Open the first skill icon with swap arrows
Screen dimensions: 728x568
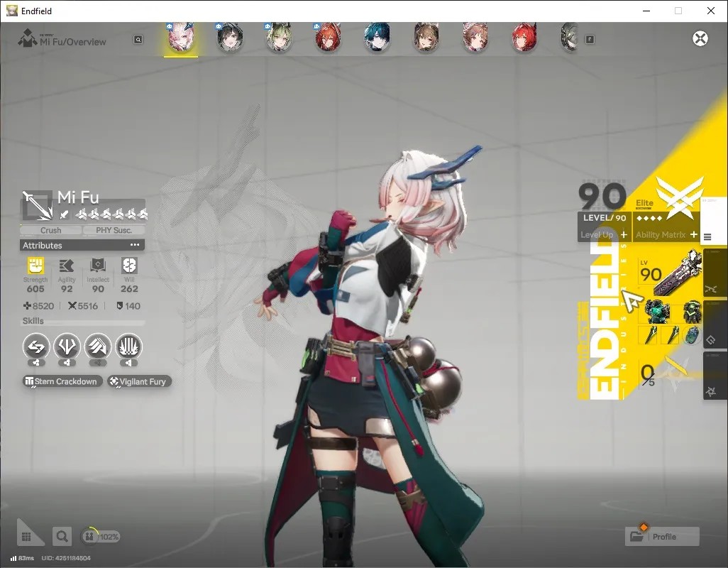click(x=35, y=346)
